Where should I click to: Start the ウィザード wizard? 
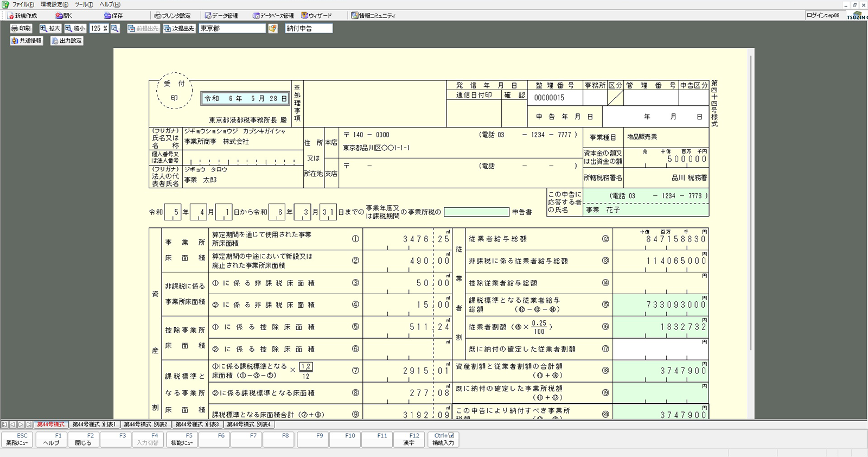click(x=316, y=16)
